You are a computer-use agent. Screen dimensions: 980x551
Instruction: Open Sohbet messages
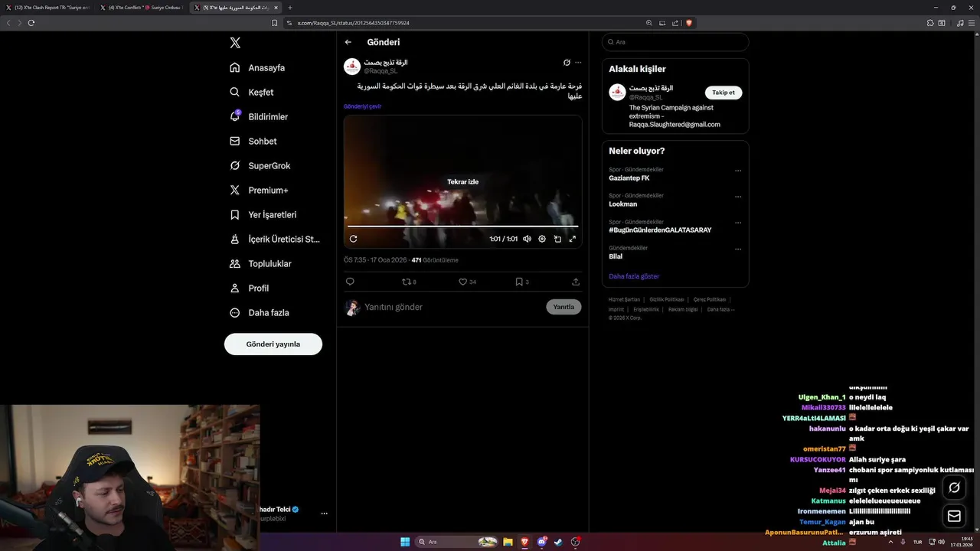click(253, 141)
